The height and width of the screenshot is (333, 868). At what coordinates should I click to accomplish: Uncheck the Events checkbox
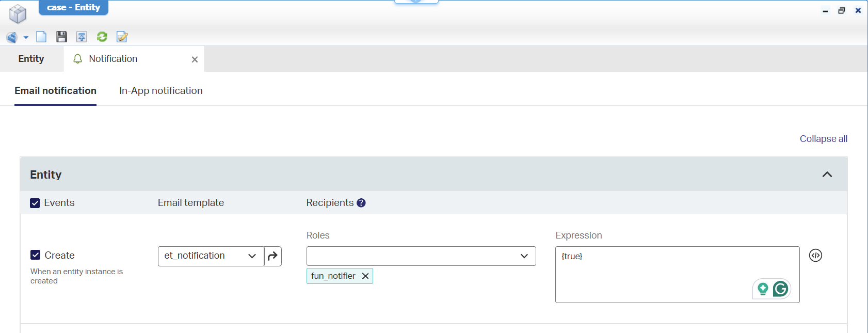coord(35,203)
